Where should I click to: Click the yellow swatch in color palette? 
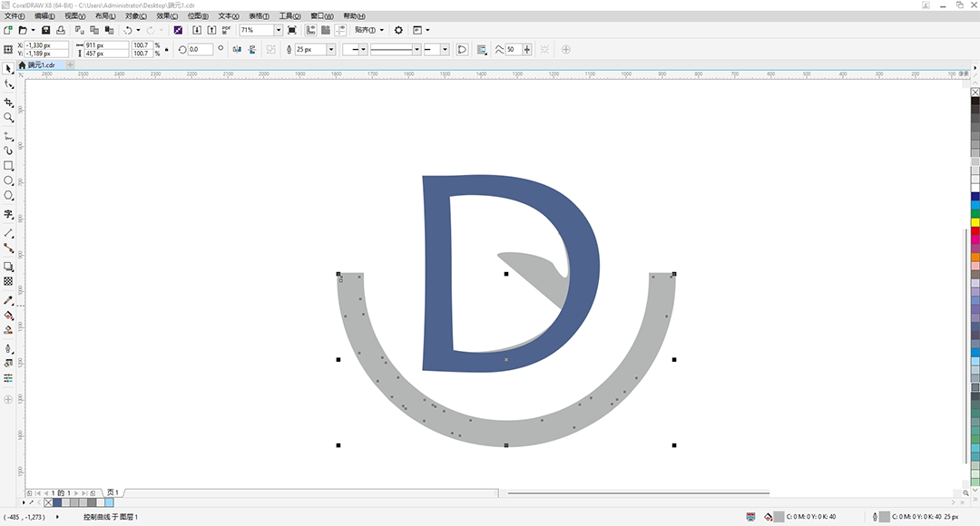pyautogui.click(x=975, y=222)
